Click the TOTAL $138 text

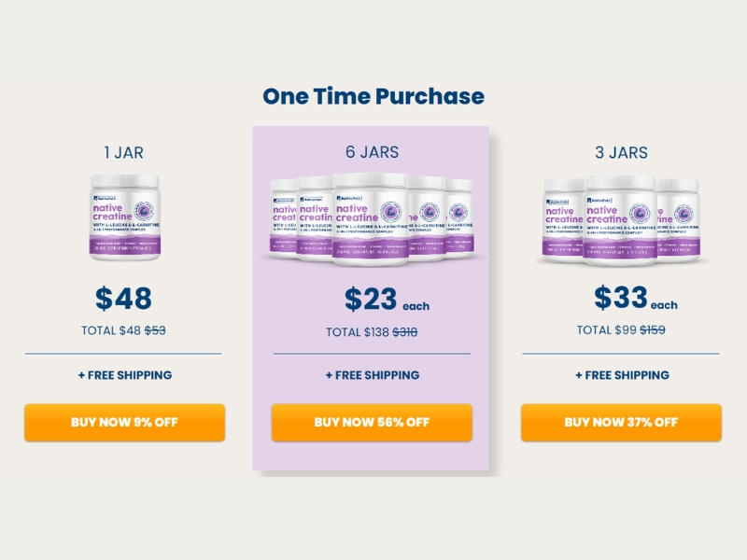(357, 332)
